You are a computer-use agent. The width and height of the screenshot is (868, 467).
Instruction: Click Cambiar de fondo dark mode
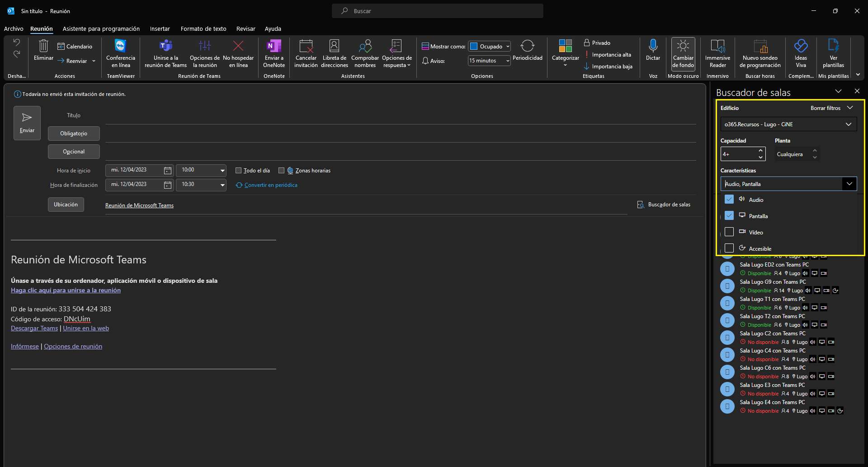coord(683,53)
